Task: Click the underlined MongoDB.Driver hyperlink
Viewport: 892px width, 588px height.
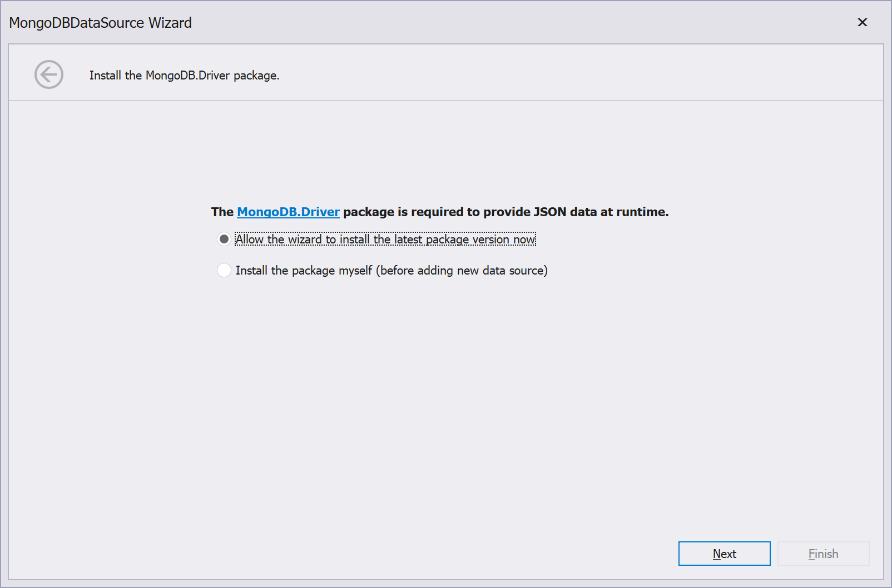Action: (x=288, y=212)
